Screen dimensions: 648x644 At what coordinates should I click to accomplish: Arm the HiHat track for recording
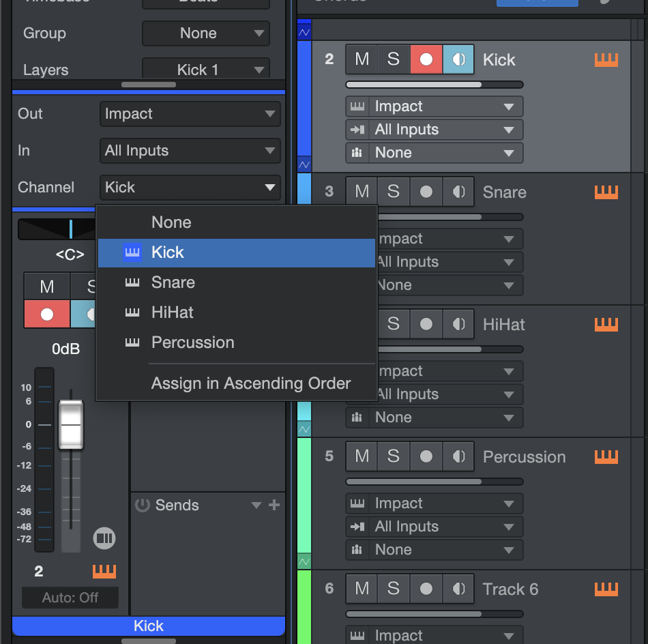(426, 324)
